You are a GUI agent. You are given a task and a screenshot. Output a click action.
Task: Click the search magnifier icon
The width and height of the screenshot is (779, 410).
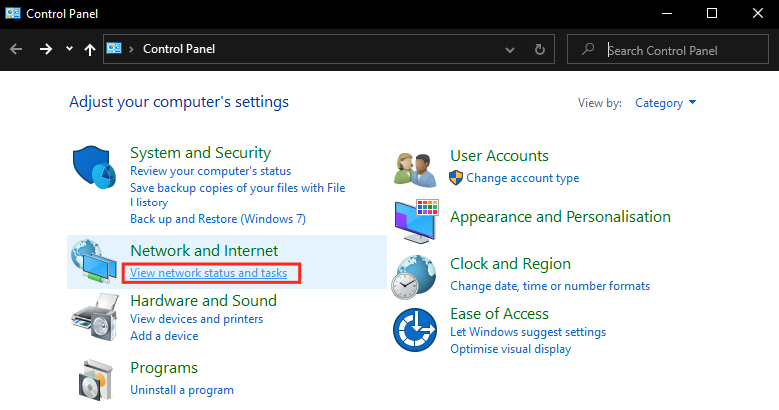588,49
